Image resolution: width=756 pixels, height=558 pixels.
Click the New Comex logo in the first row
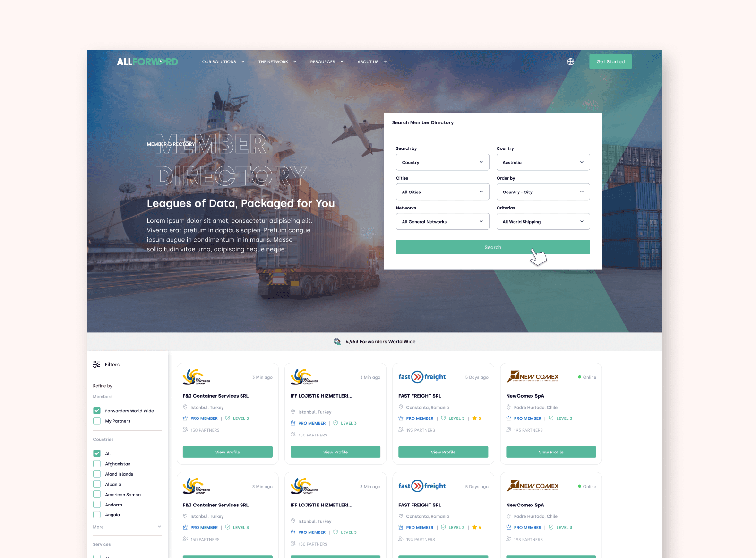point(533,376)
